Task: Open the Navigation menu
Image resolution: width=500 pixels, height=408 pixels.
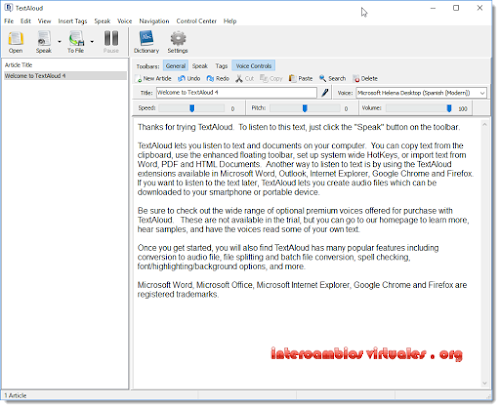Action: coord(154,21)
